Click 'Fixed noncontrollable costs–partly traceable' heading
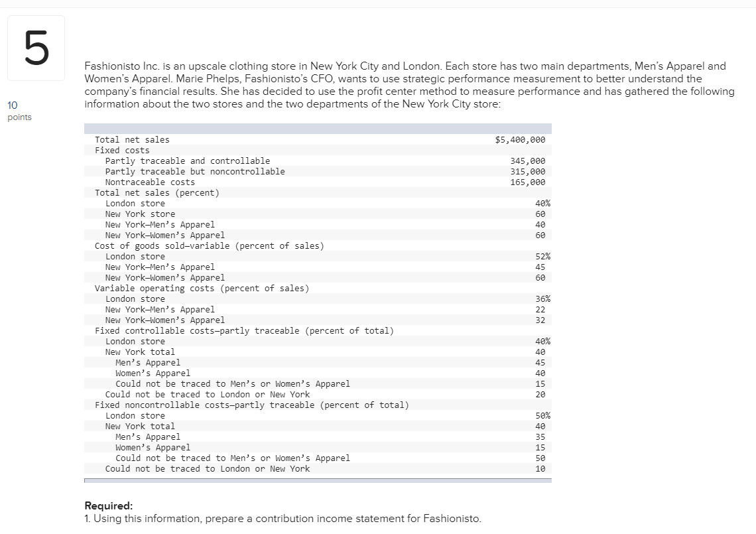 252,405
